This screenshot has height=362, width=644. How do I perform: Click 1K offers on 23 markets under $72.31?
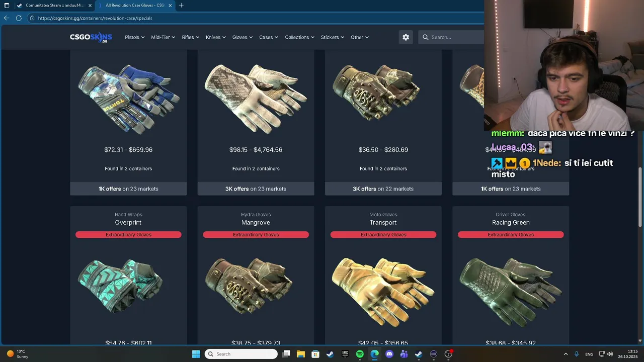click(x=128, y=189)
